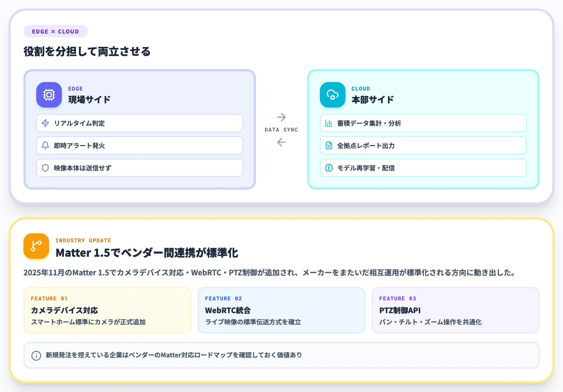This screenshot has height=392, width=563.
Task: Select the 即時アラート発火 row
Action: coord(140,145)
